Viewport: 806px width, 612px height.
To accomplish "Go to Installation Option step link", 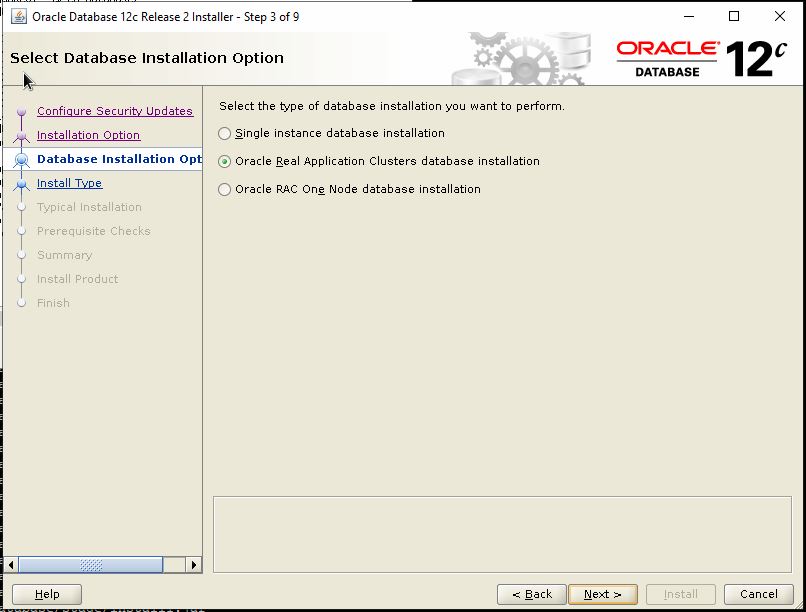I will coord(88,135).
